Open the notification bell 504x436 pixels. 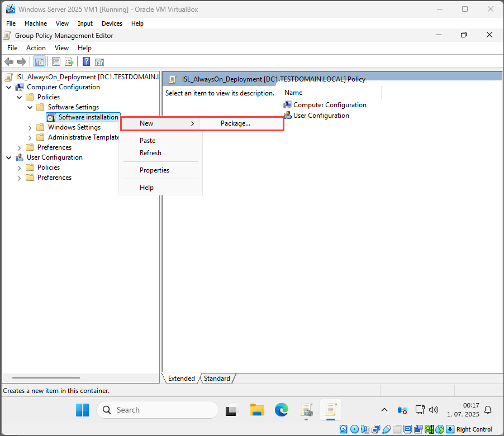click(x=488, y=410)
